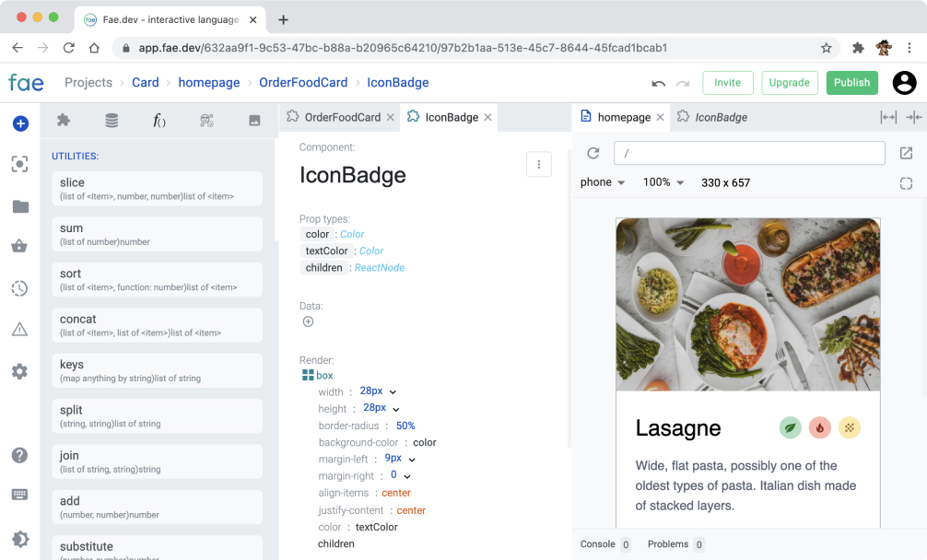Image resolution: width=927 pixels, height=560 pixels.
Task: Click the blue add (plus) sidebar icon
Action: [x=20, y=123]
